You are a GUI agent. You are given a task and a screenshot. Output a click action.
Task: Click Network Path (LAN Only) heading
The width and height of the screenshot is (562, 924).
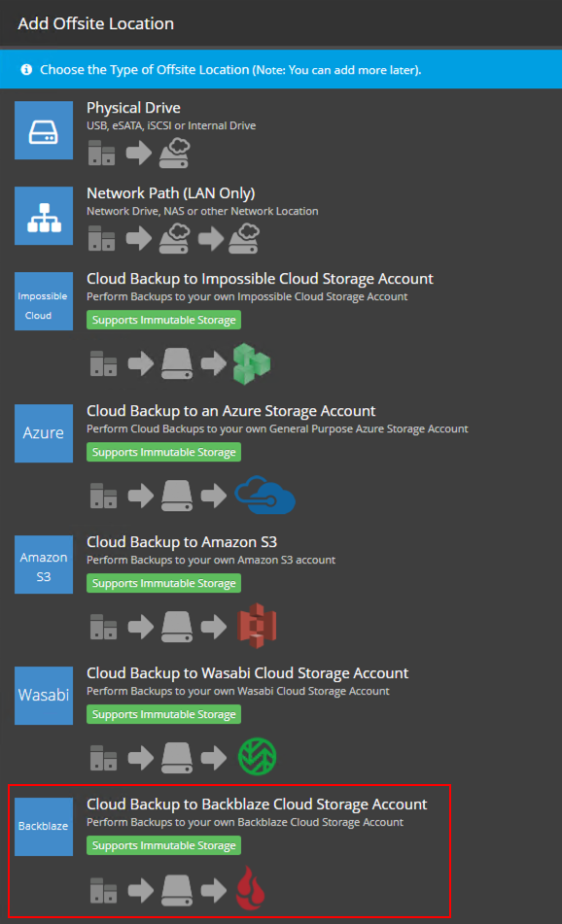pos(171,193)
